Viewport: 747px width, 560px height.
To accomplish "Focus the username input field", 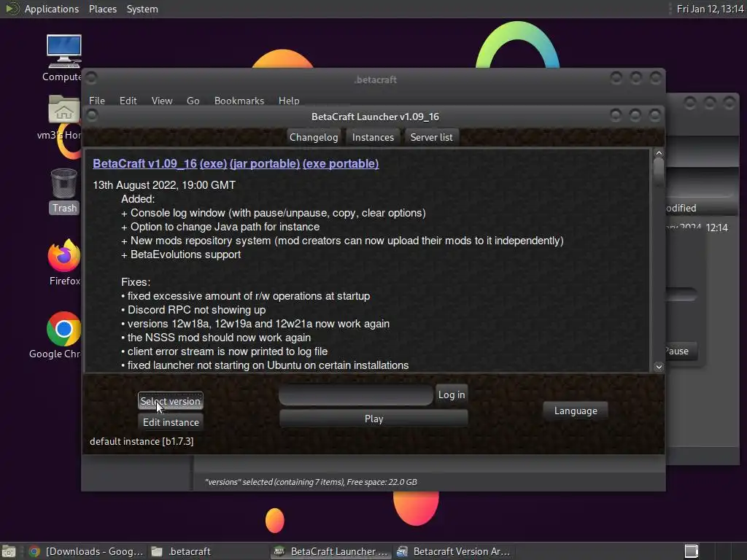I will [356, 394].
